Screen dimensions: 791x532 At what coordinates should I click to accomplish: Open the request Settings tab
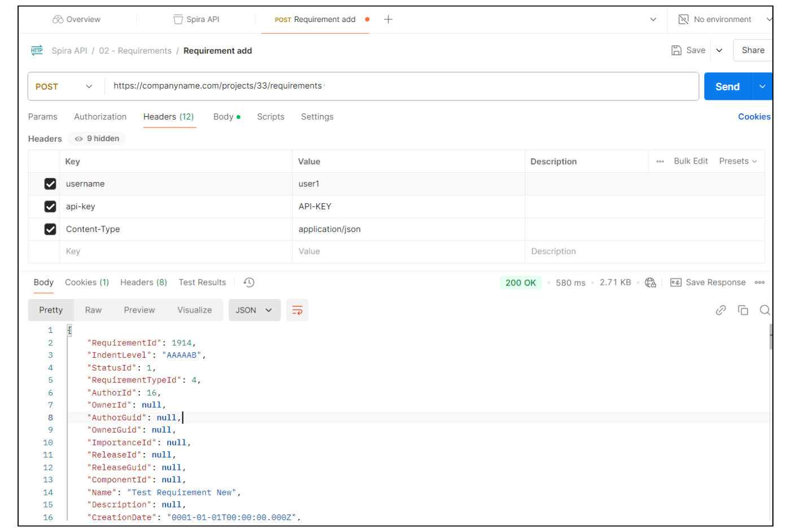(317, 117)
